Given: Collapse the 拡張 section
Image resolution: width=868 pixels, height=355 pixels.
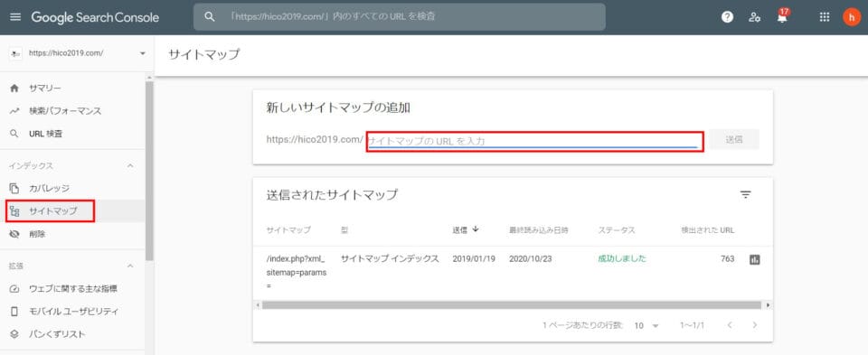Looking at the screenshot, I should tap(130, 266).
